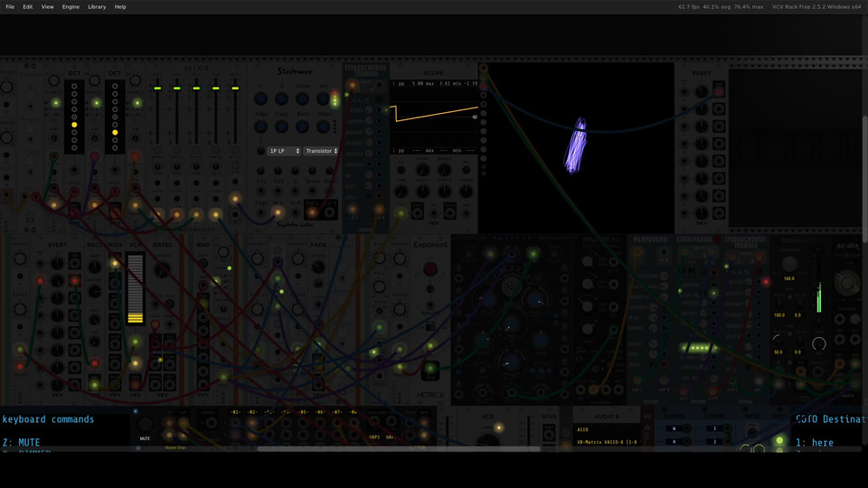
Task: Open the Help menu
Action: coord(120,6)
